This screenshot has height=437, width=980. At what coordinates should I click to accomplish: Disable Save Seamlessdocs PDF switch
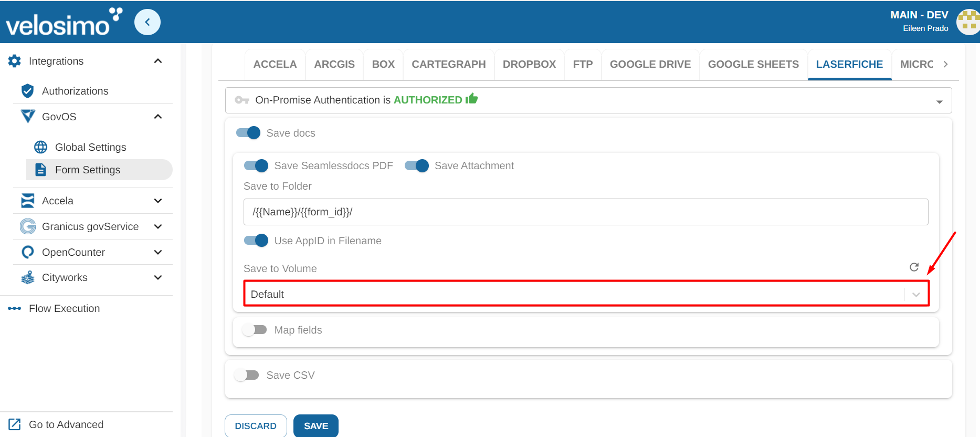pos(256,166)
